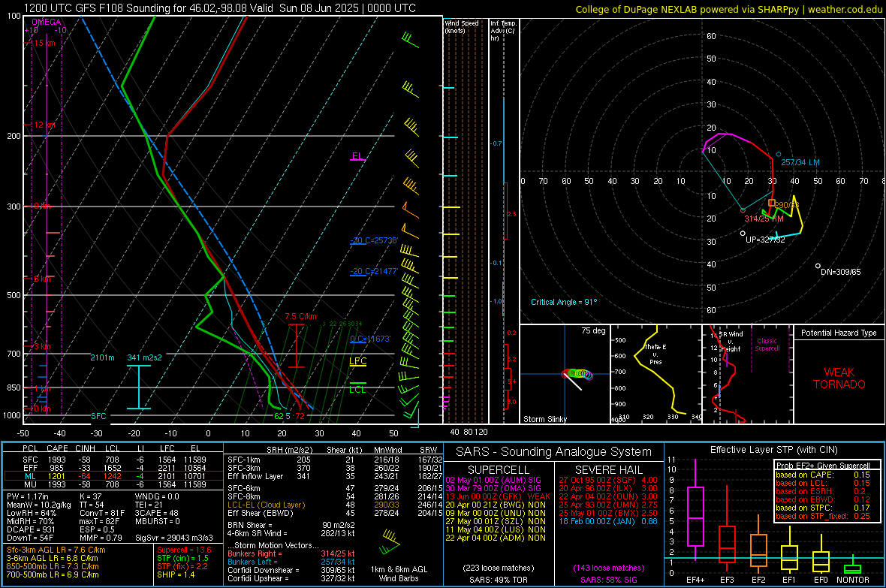Click the Prob EF2+ Given Supercell header
This screenshot has height=588, width=886.
823,466
